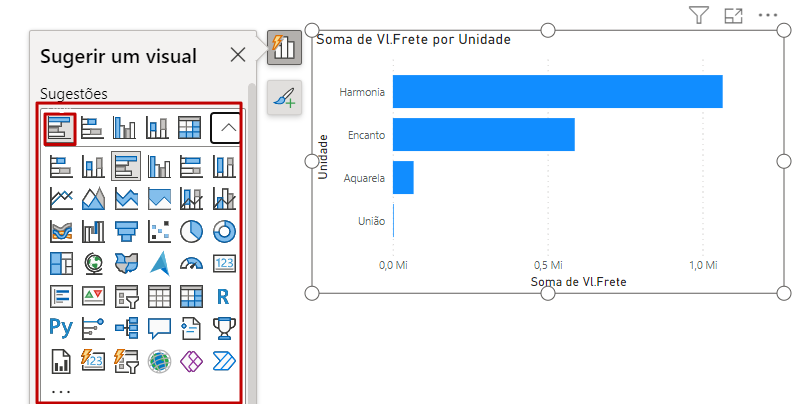Add the R script visual

(224, 296)
